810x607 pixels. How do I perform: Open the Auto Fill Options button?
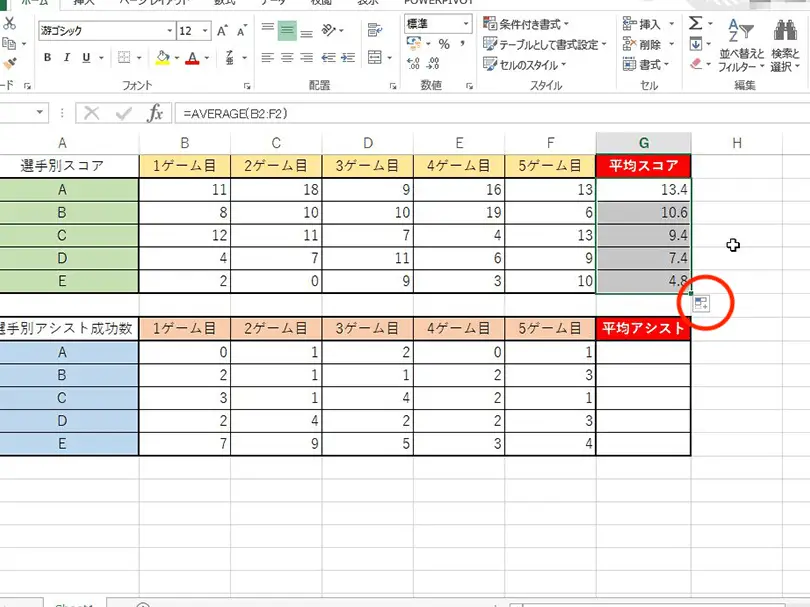click(x=701, y=304)
